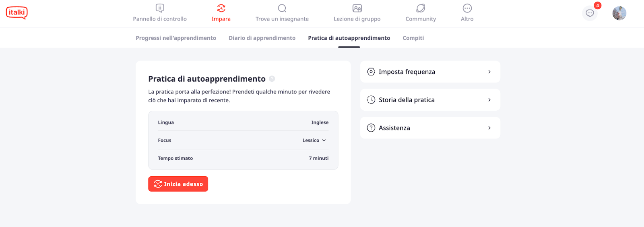Select Pratica di autoapprendimento tab
Viewport: 644px width, 227px height.
coord(349,38)
